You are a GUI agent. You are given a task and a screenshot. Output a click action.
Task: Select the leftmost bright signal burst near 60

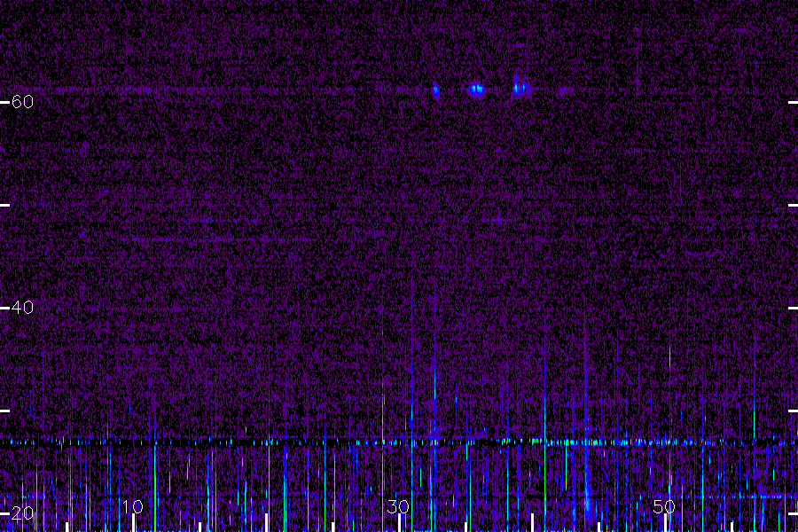click(436, 90)
